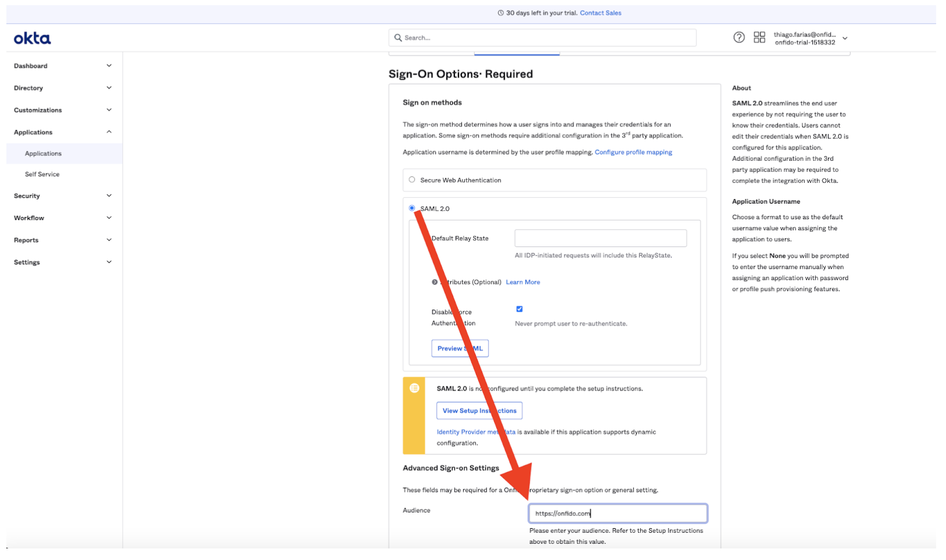946x560 pixels.
Task: Open the help question mark icon
Action: tap(739, 38)
